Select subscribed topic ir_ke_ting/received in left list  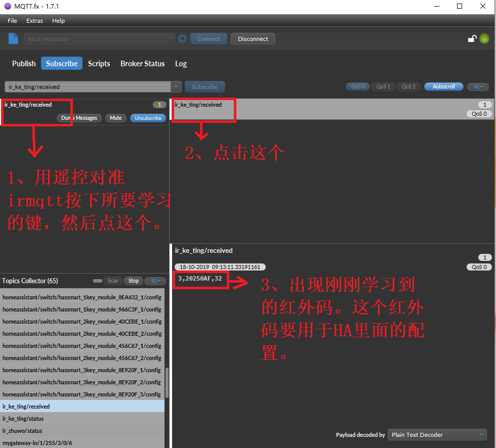click(x=85, y=112)
